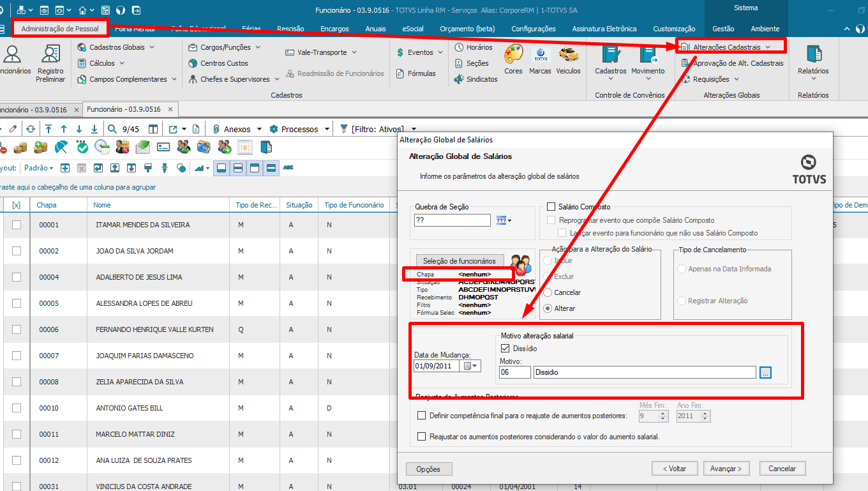
Task: Click the Motivo code field containing 06
Action: tap(514, 372)
